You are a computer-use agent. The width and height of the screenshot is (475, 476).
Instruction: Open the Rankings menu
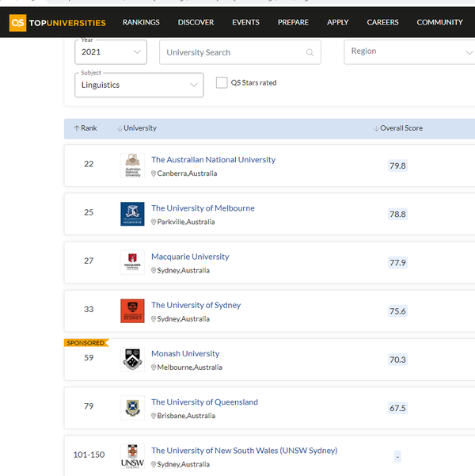pos(141,22)
